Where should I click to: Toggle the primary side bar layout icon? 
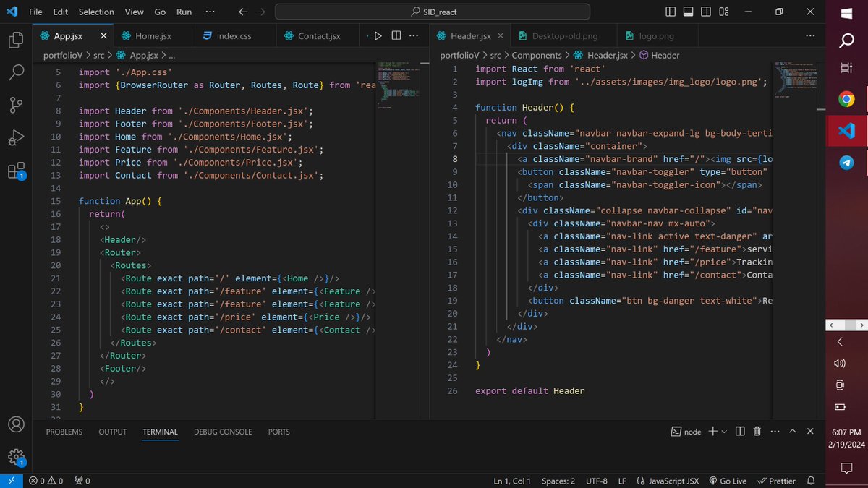click(x=671, y=12)
